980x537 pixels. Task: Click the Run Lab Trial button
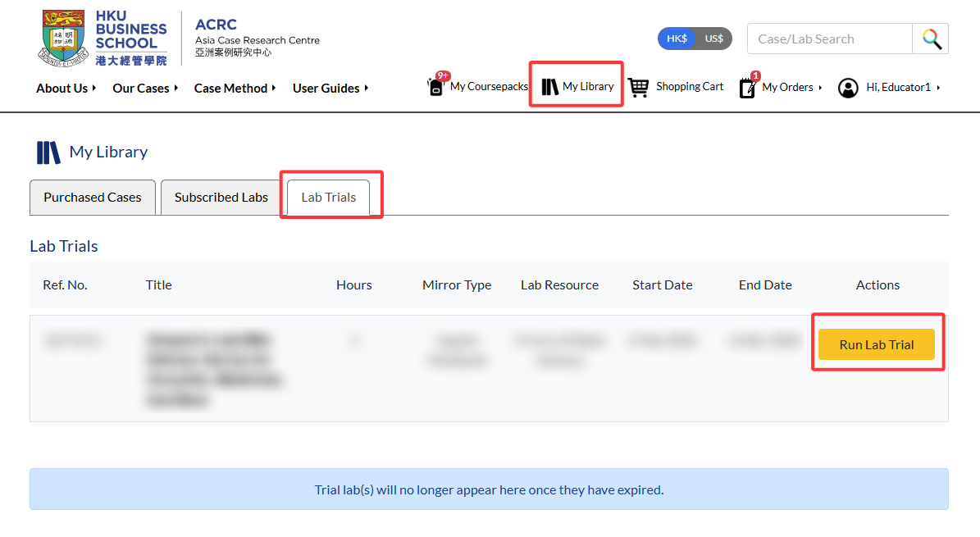[876, 344]
